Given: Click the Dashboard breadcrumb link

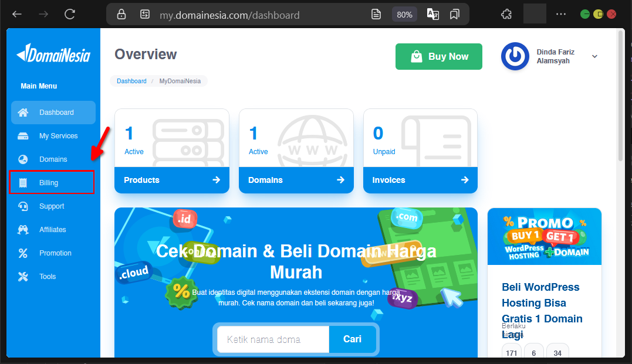Looking at the screenshot, I should (131, 81).
